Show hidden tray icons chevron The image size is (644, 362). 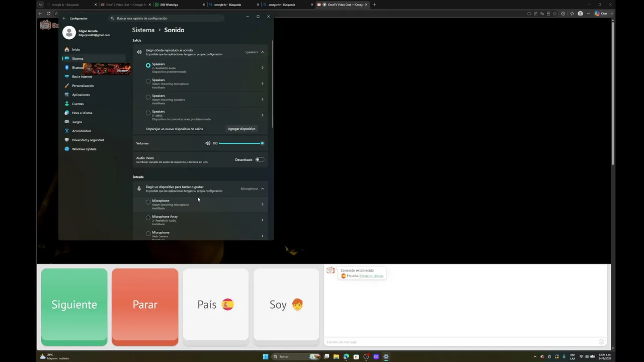point(535,356)
